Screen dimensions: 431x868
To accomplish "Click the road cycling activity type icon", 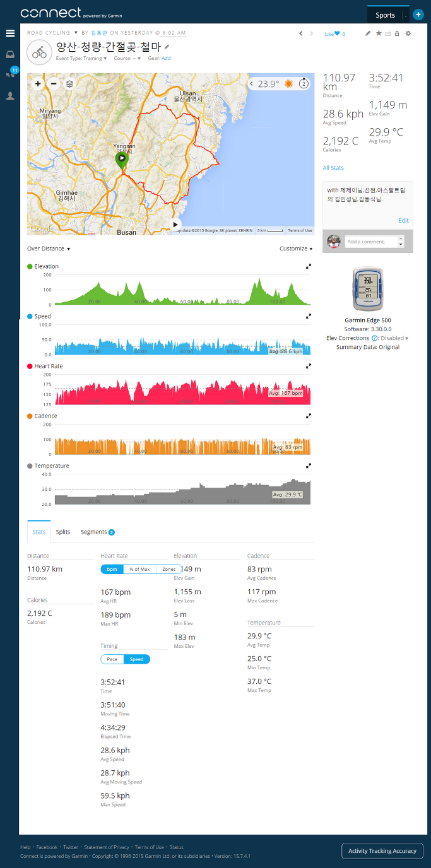I will click(39, 52).
